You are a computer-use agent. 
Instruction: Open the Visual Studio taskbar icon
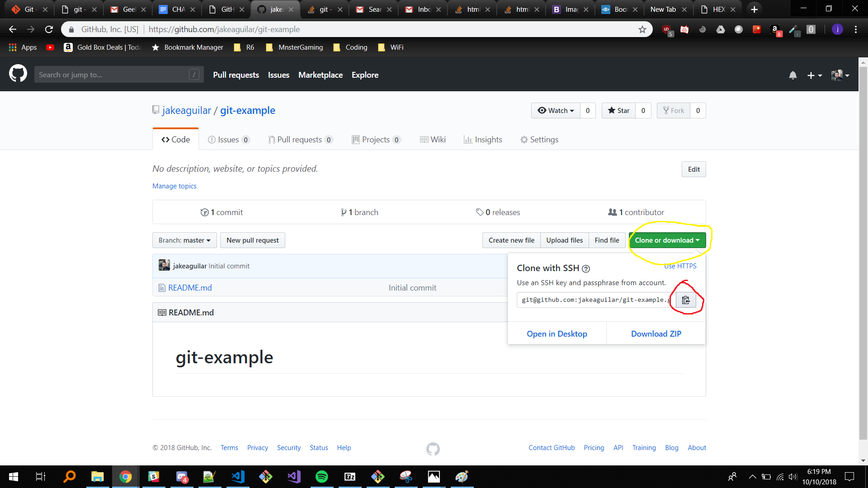coord(294,476)
